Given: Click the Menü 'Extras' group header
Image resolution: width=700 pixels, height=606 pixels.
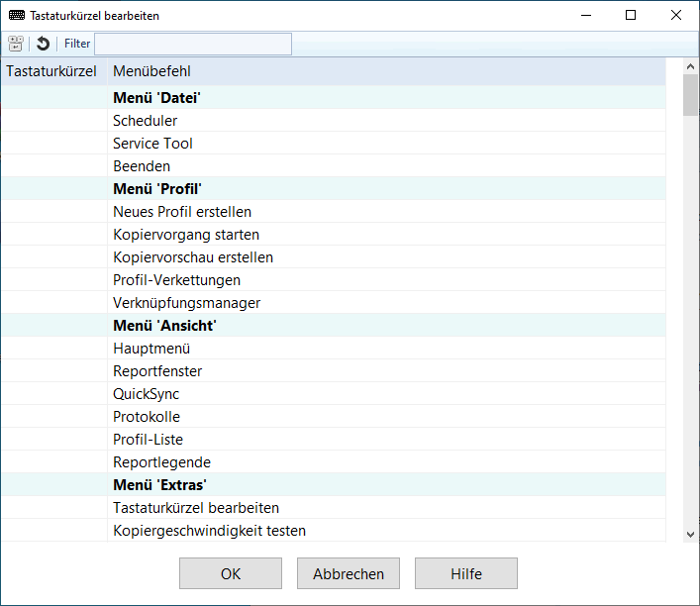Looking at the screenshot, I should tap(159, 485).
